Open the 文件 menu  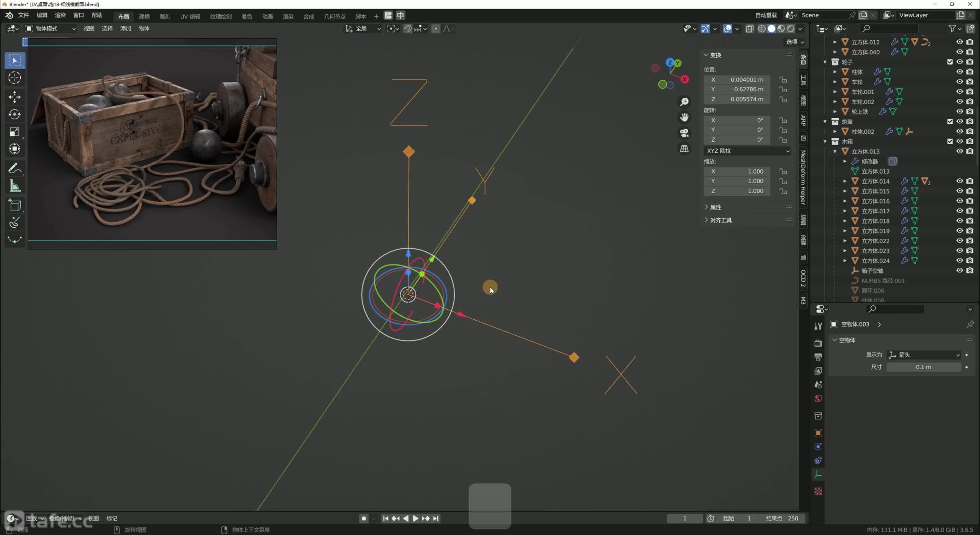point(23,15)
